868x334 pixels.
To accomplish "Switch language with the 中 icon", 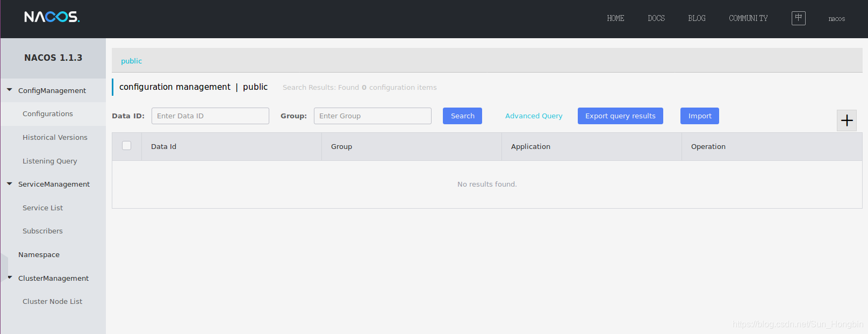I will (x=799, y=18).
